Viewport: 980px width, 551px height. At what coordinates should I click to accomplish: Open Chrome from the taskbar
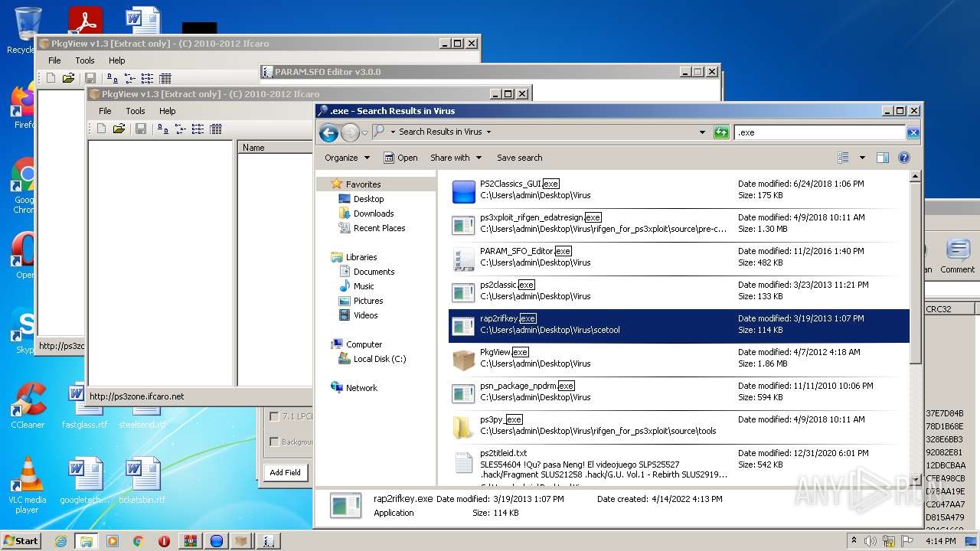point(139,541)
